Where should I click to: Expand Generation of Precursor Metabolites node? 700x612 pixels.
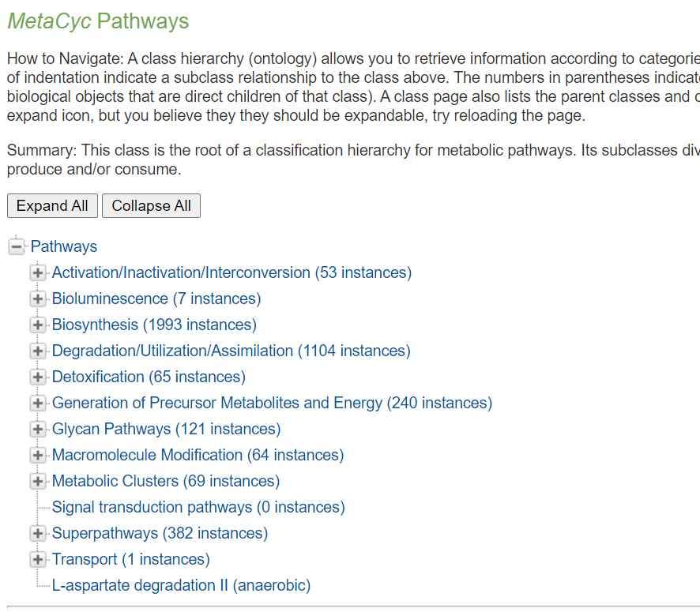37,404
